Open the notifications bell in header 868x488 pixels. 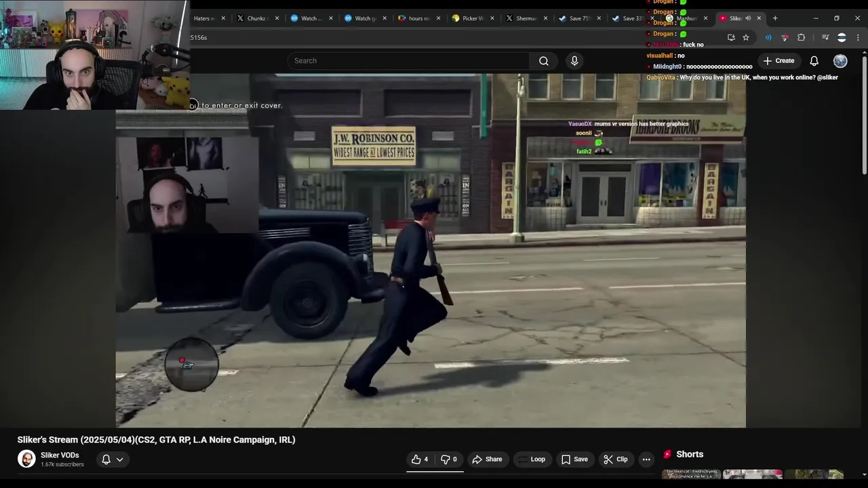(x=814, y=61)
